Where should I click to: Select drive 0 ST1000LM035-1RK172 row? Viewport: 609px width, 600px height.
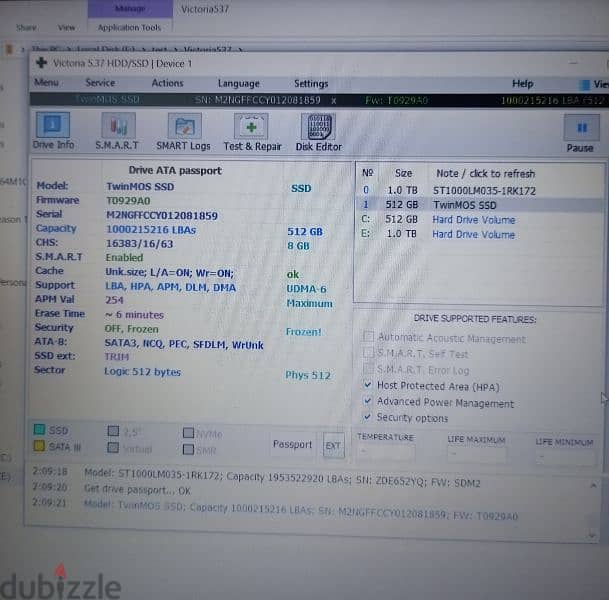point(480,190)
